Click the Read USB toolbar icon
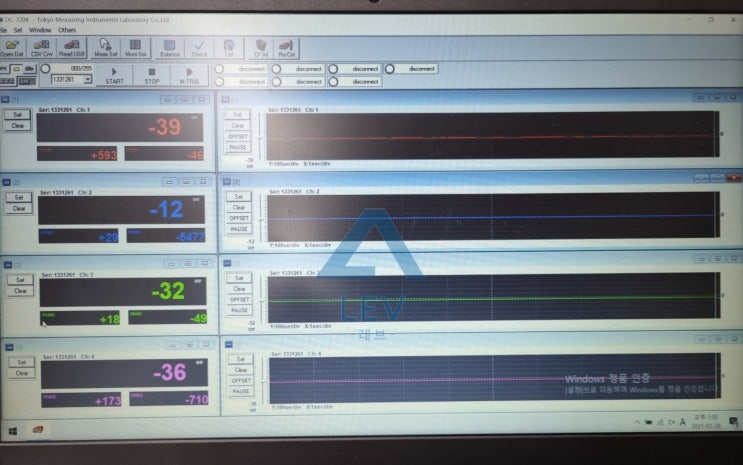This screenshot has height=465, width=743. tap(71, 47)
